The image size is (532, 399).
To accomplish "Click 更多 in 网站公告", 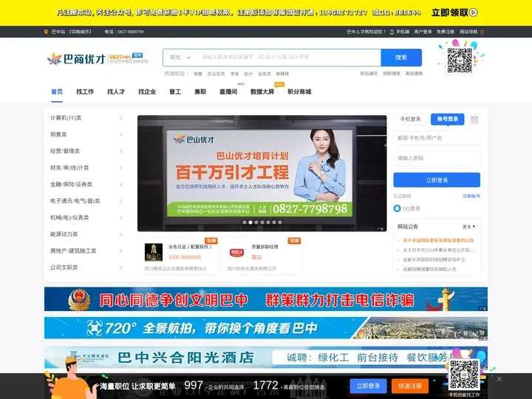I will tap(468, 227).
